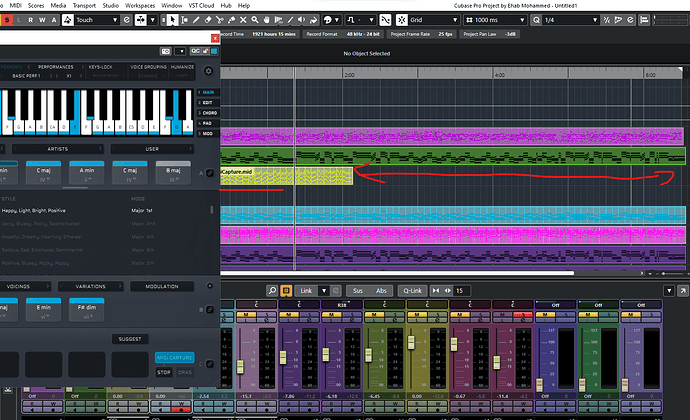The width and height of the screenshot is (690, 420).
Task: Toggle the Abs button in mixer toolbar
Action: (x=381, y=291)
